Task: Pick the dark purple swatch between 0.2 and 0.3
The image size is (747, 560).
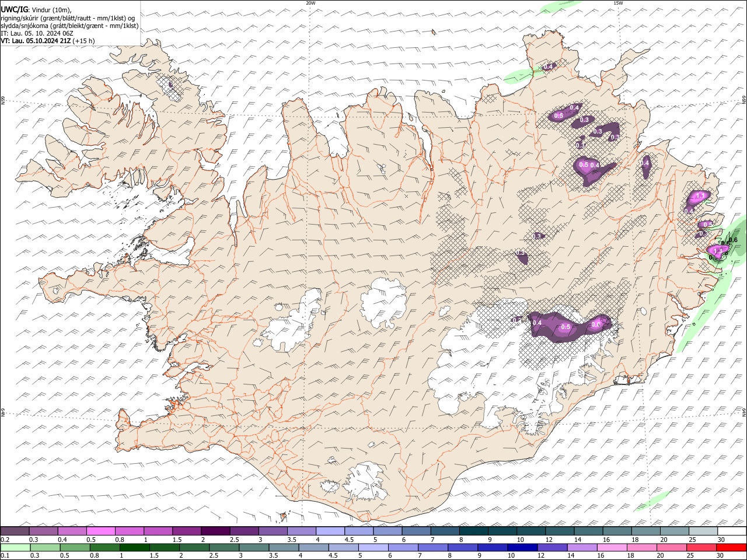Action: [15, 531]
